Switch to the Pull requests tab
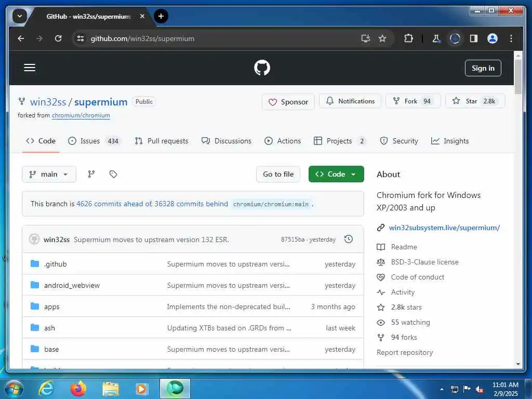Screen dimensions: 532x399 point(162,141)
